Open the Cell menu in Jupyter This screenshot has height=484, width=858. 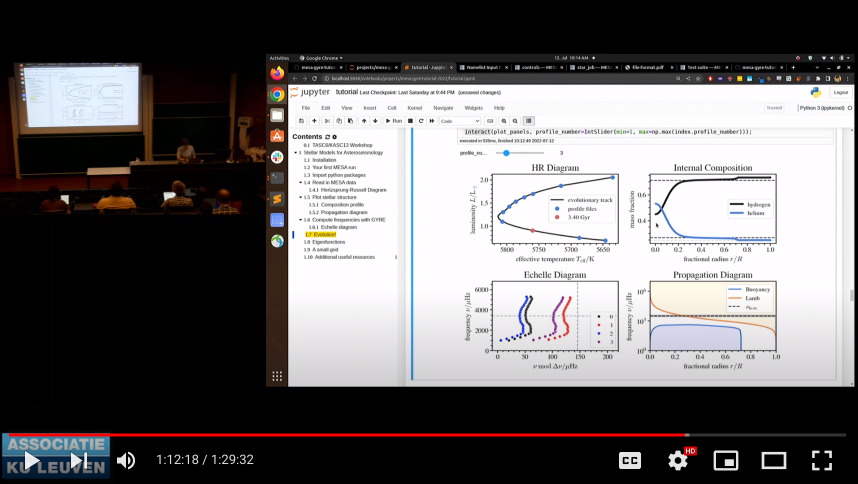(x=392, y=108)
